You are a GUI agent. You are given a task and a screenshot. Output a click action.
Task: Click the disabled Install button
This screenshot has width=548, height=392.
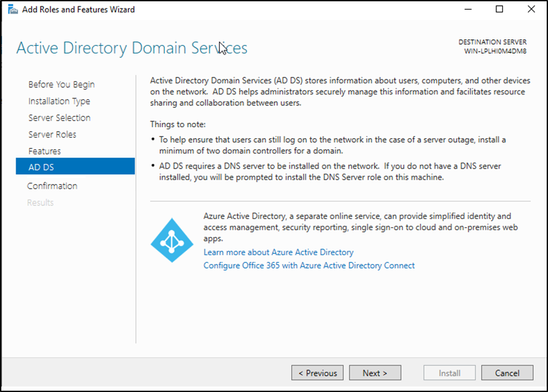coord(449,373)
